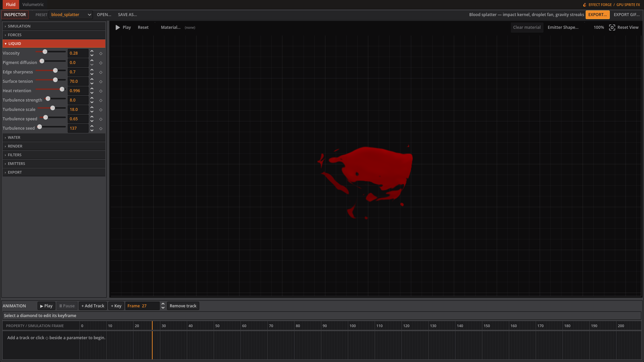This screenshot has width=644, height=362.
Task: Expand the EXPORT section in inspector
Action: (x=54, y=172)
